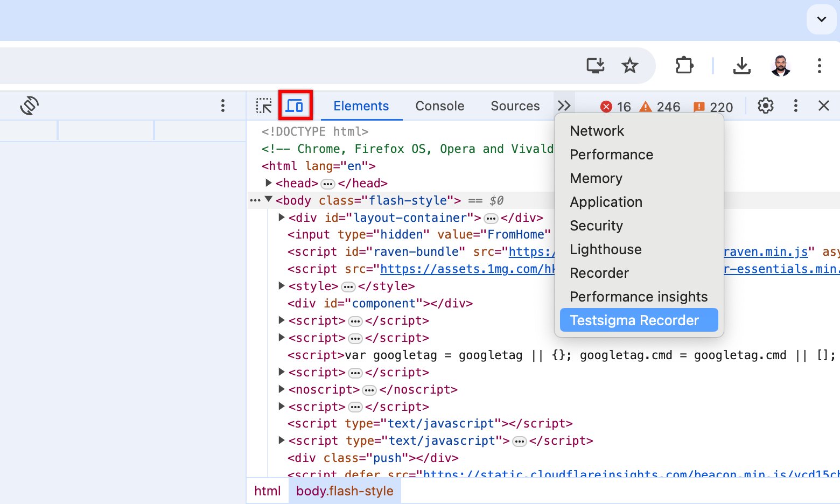
Task: Click ellipsis badge in layout-container div
Action: tap(491, 219)
